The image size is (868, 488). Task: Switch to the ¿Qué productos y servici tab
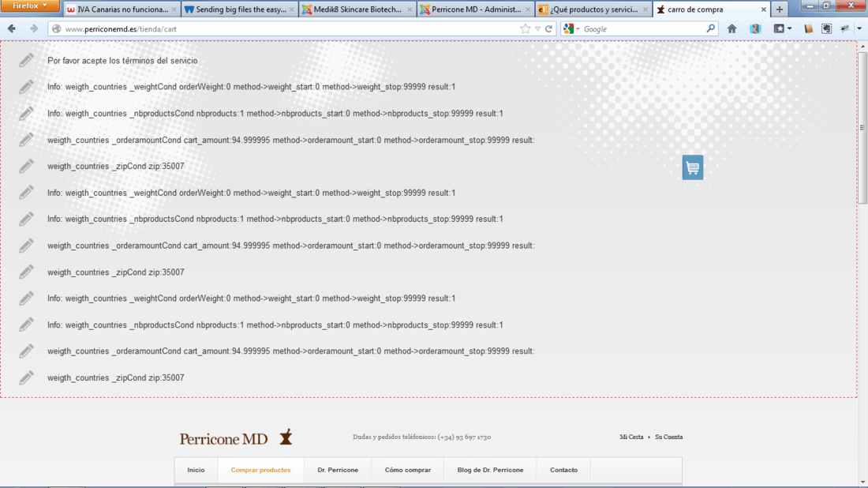click(x=593, y=9)
